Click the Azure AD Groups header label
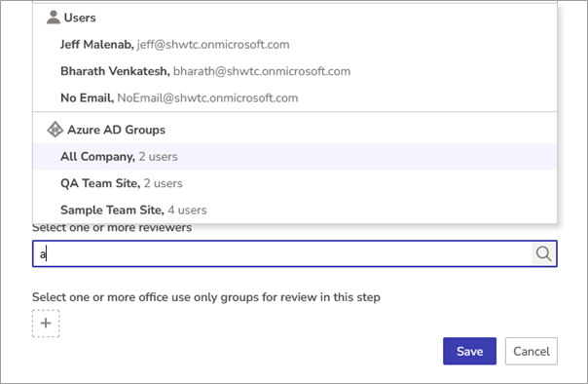 click(x=116, y=130)
